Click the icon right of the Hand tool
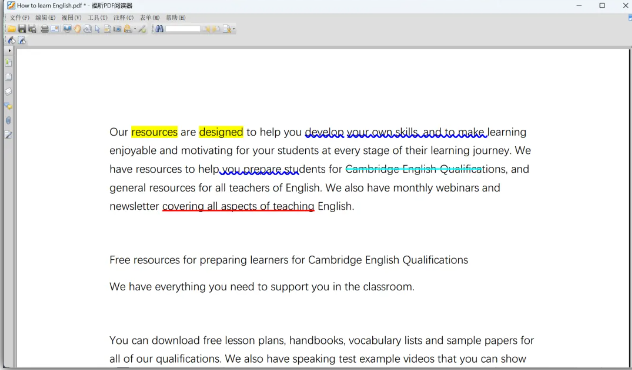 click(x=87, y=29)
